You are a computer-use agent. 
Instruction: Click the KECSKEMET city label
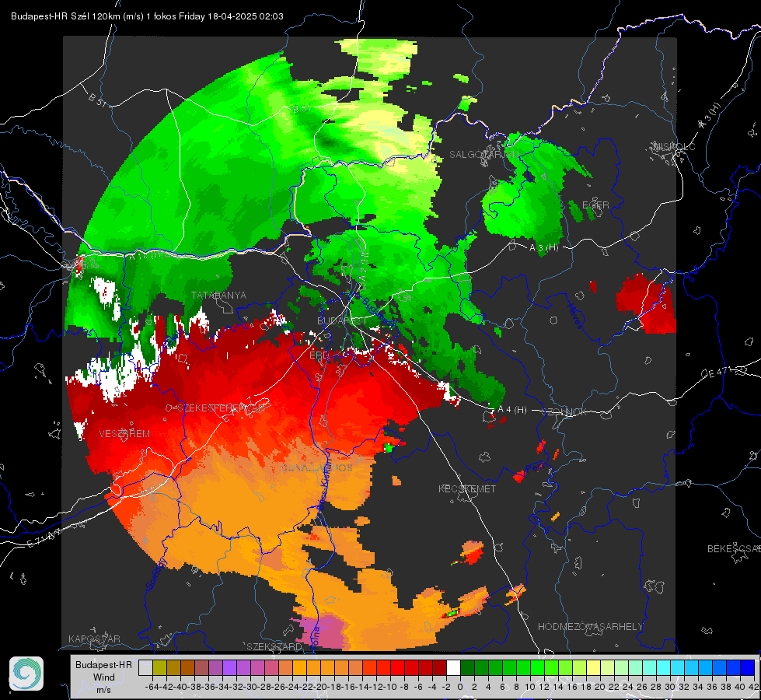[x=467, y=489]
